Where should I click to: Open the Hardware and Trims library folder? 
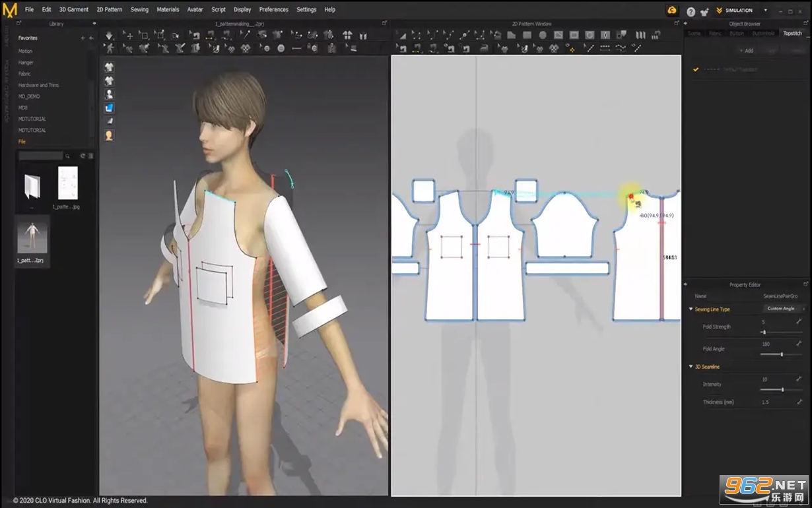click(38, 85)
